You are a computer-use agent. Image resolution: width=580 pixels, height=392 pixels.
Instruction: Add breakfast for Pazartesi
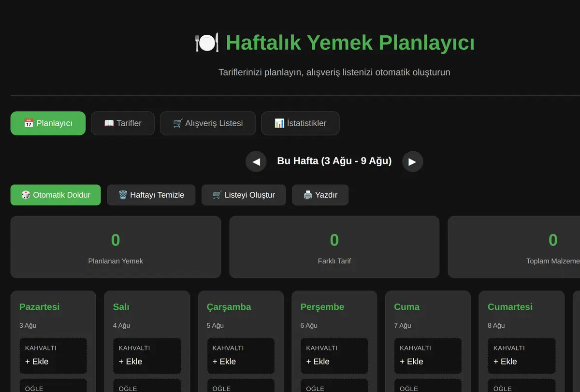coord(53,356)
